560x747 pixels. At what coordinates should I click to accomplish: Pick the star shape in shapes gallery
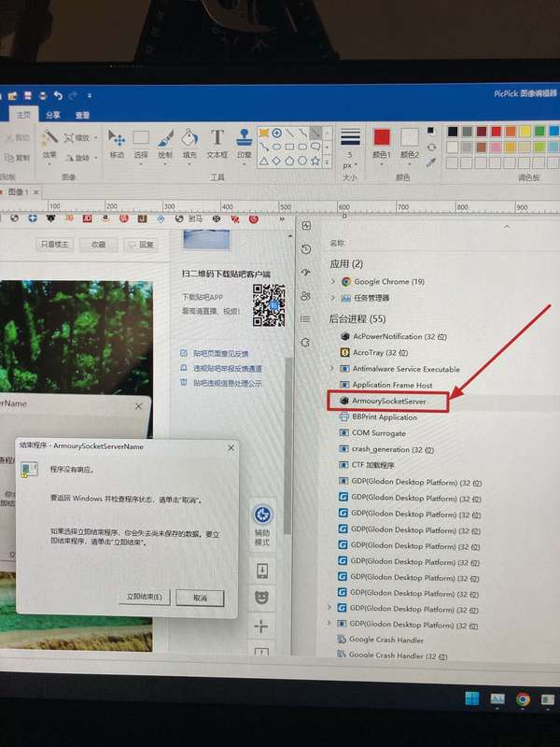coord(315,161)
